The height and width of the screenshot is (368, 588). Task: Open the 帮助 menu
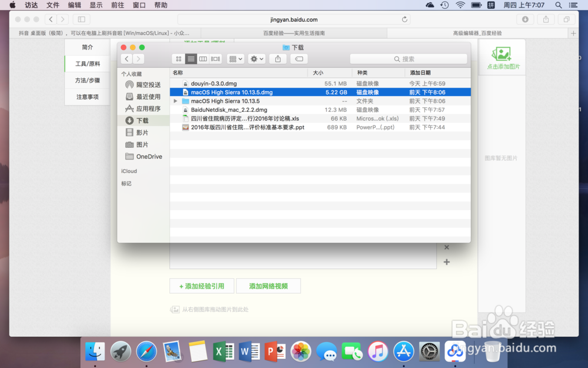161,5
